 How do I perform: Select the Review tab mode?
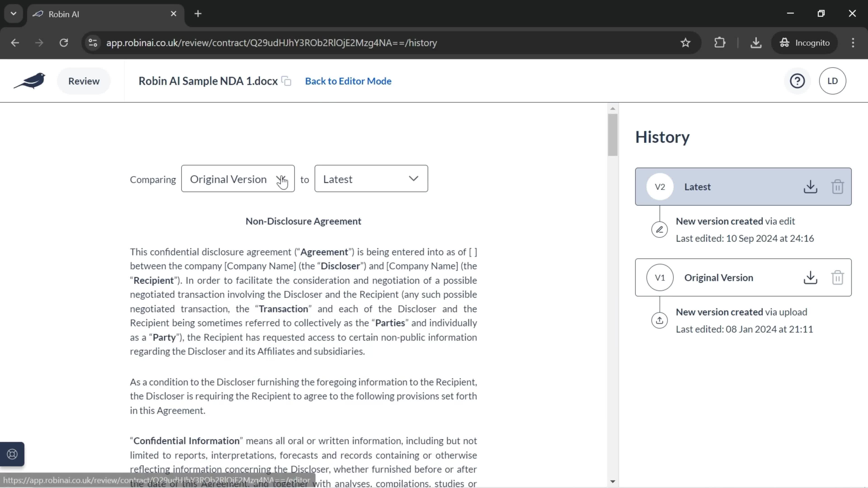pyautogui.click(x=83, y=80)
